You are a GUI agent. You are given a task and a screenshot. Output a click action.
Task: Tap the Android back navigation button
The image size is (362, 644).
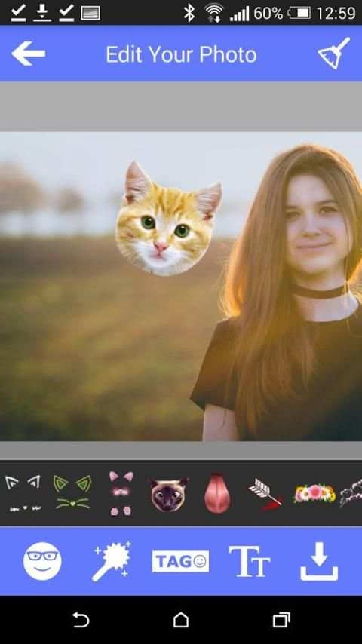(x=81, y=619)
